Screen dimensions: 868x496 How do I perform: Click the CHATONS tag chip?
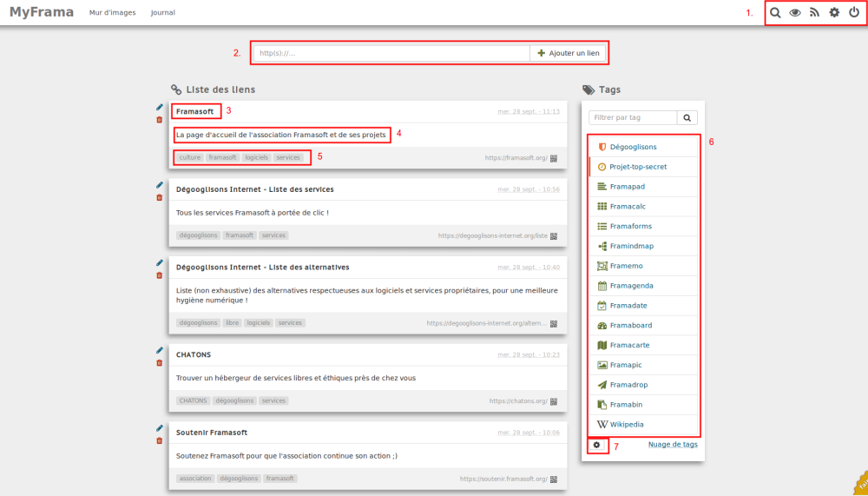coord(194,400)
